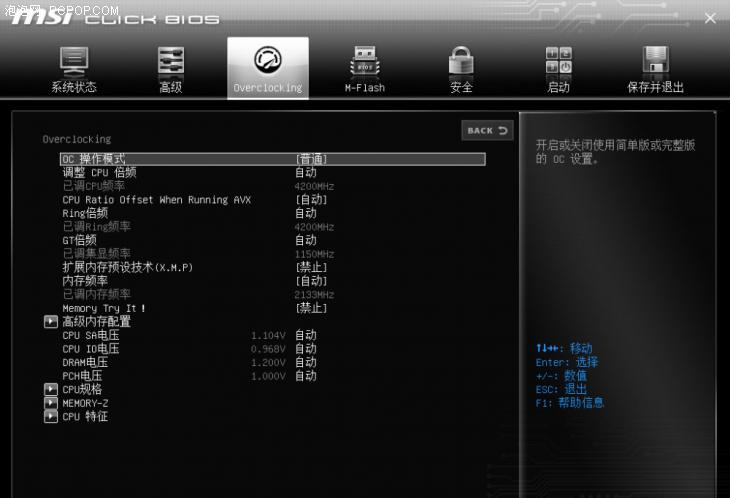This screenshot has width=730, height=498.
Task: Edit the DRAM电压 value 自动
Action: tap(306, 362)
